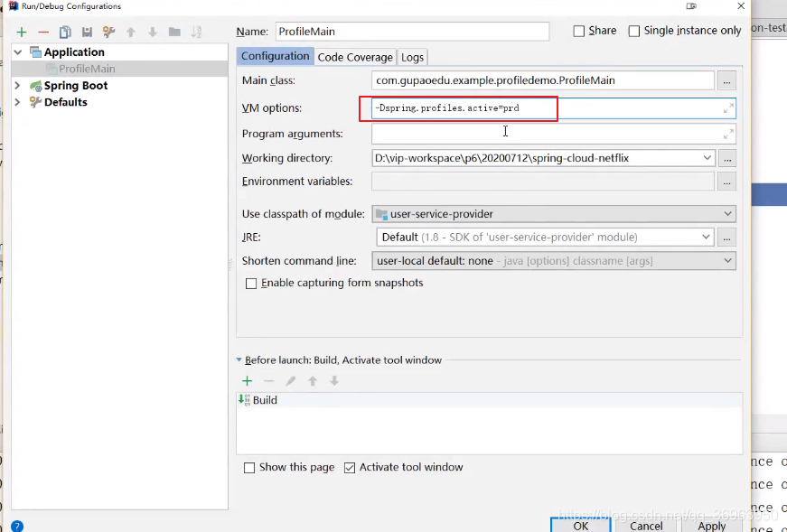Enable the Share checkbox
This screenshot has width=787, height=532.
click(578, 31)
